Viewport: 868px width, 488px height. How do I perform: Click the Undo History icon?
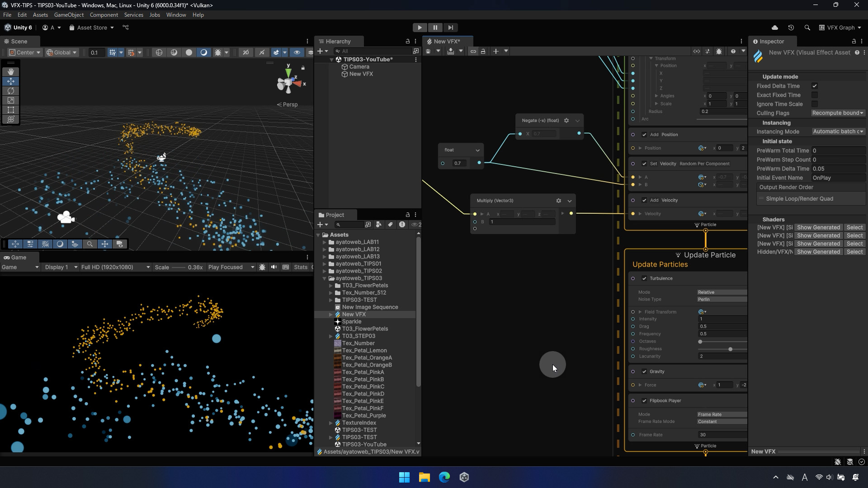click(x=791, y=28)
